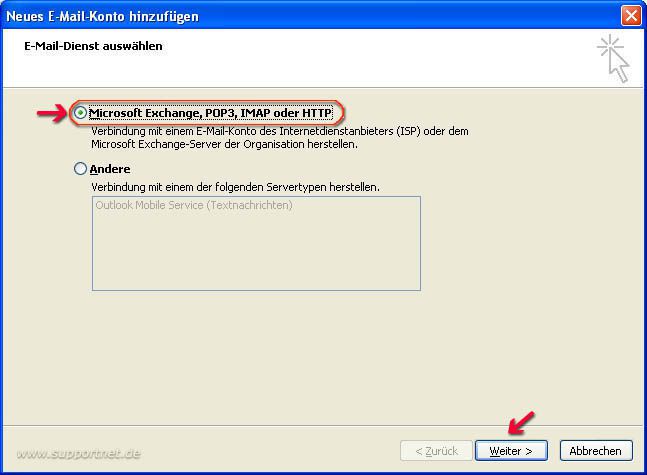647x475 pixels.
Task: Choose the Andere radio button
Action: click(x=80, y=168)
